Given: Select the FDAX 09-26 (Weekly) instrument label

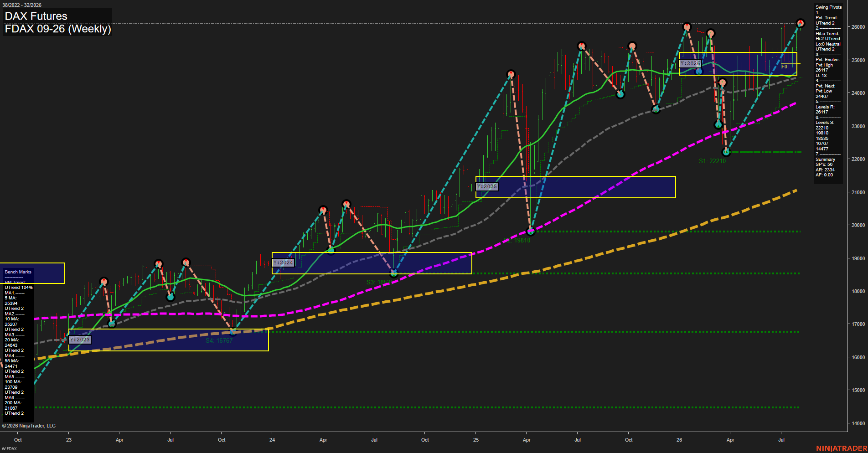Looking at the screenshot, I should pyautogui.click(x=58, y=29).
